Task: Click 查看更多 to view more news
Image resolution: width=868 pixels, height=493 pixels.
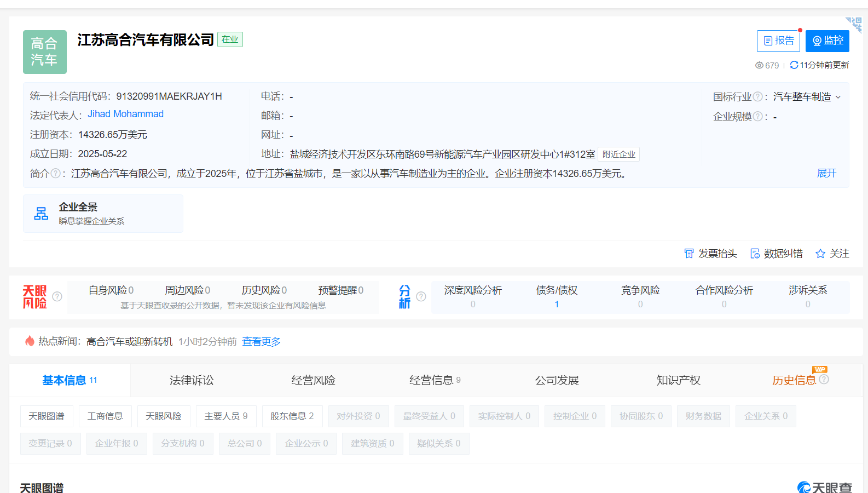Action: coord(261,342)
